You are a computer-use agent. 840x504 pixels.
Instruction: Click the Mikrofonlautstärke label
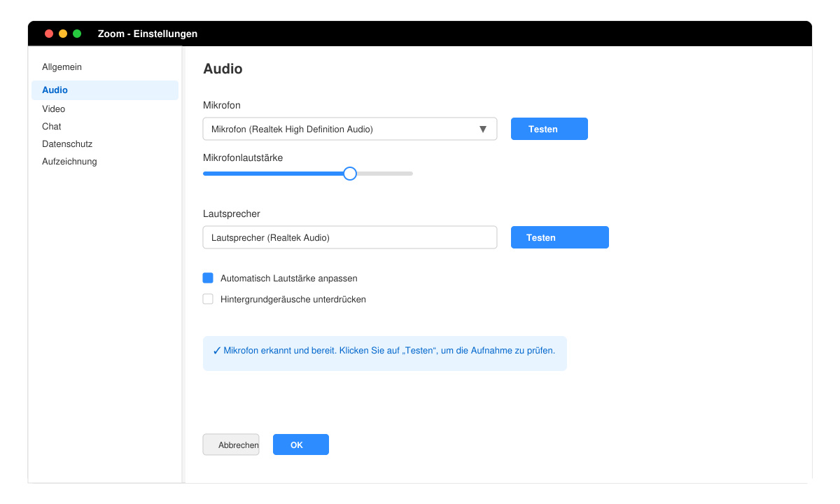tap(243, 158)
